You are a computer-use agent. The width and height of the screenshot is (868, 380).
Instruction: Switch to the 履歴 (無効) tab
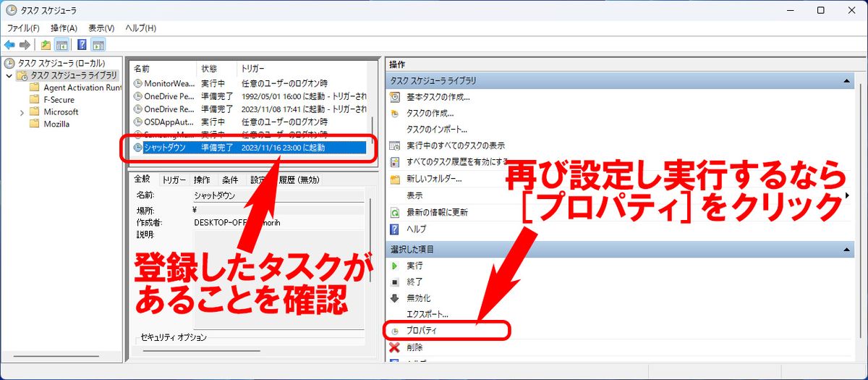pos(299,180)
